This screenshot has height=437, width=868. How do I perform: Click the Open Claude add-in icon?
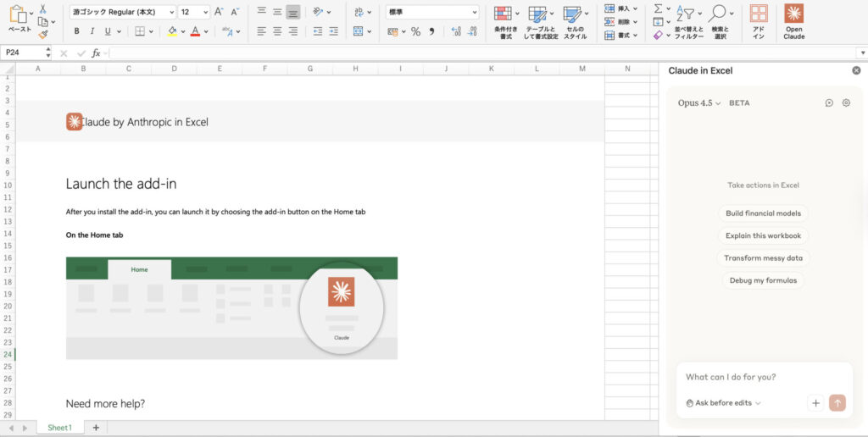(x=793, y=14)
